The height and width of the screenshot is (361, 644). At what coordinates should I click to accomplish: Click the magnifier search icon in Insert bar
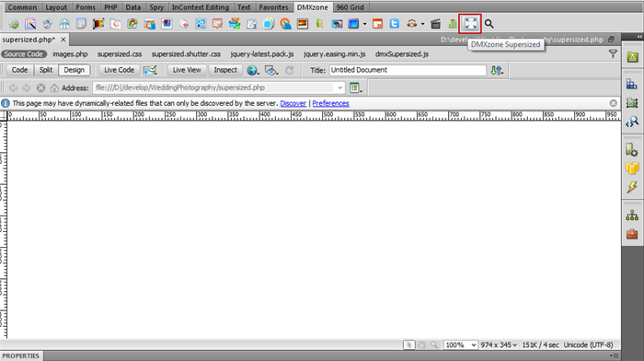[489, 24]
